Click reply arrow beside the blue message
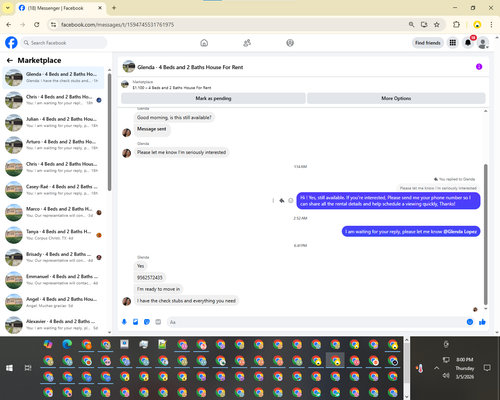Viewport: 500px width, 400px height. pos(282,201)
